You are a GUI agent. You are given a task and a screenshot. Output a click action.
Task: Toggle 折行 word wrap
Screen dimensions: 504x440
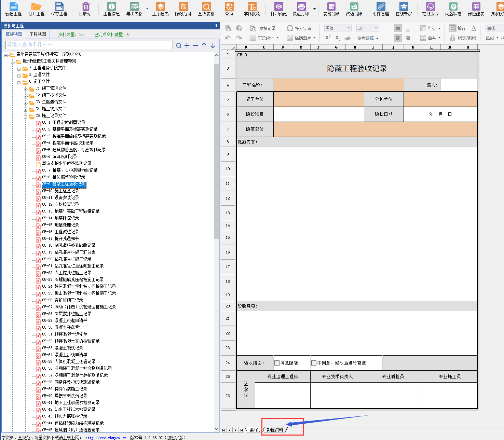pos(457,28)
